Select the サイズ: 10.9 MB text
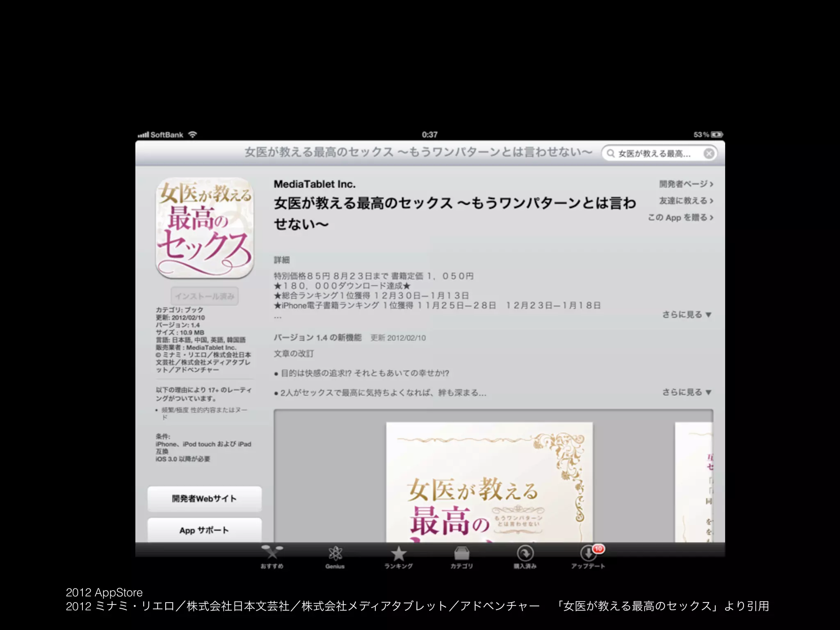840x630 pixels. (x=180, y=332)
